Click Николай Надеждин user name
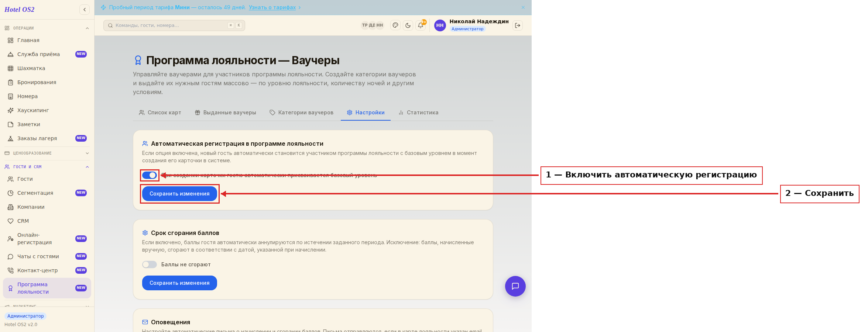This screenshot has height=332, width=868. pos(479,21)
